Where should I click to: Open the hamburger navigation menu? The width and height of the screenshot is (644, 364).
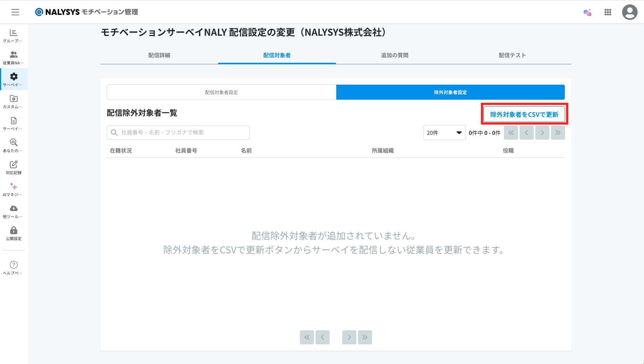pyautogui.click(x=15, y=12)
